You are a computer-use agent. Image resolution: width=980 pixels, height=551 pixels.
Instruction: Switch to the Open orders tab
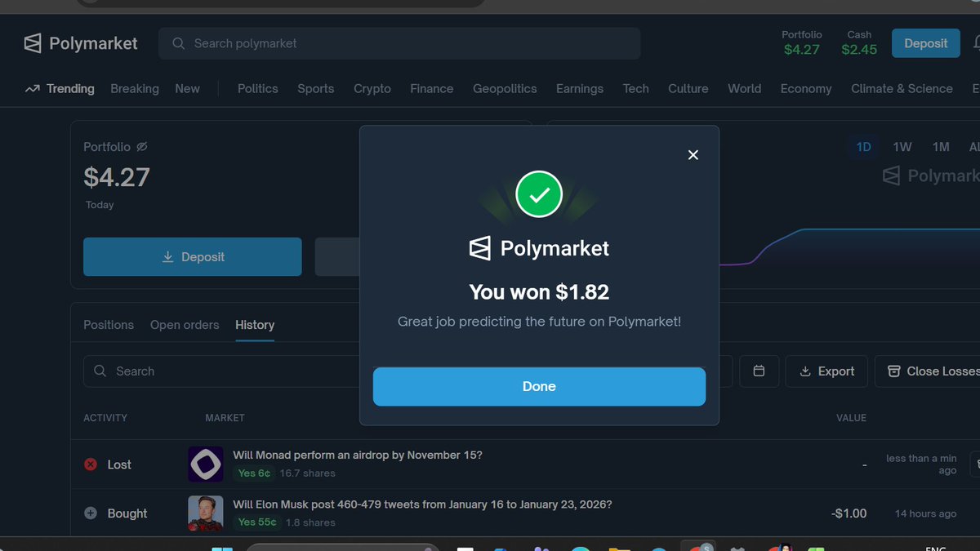(185, 325)
